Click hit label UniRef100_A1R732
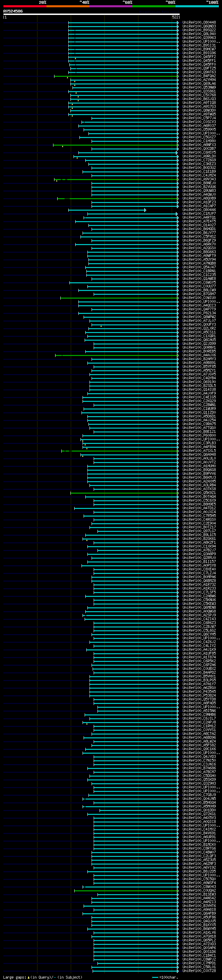This screenshot has height=980, width=222. tap(199, 585)
